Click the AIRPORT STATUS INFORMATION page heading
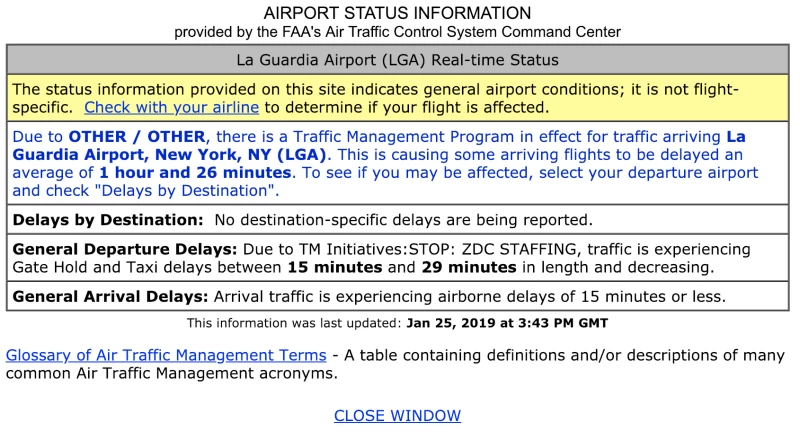This screenshot has width=800, height=440. 397,13
